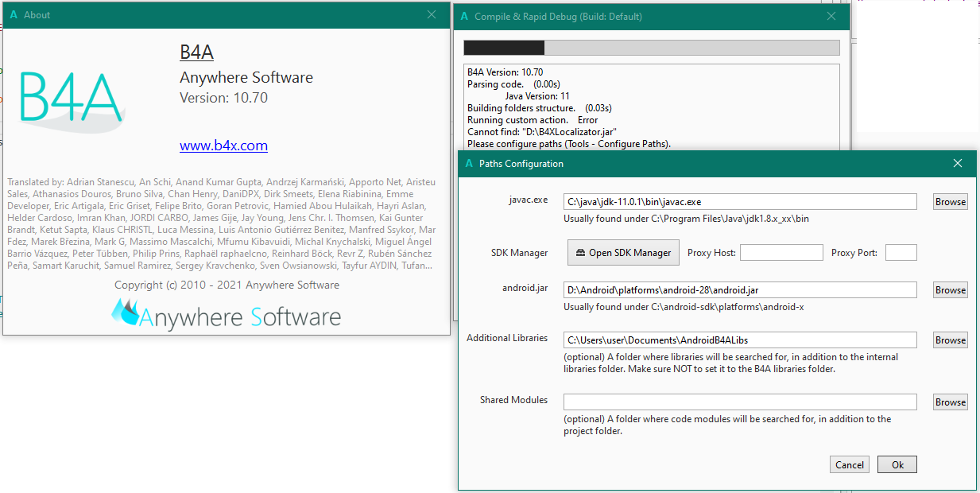Click the 'Additional Libraries' label
This screenshot has width=980, height=493.
tap(507, 338)
